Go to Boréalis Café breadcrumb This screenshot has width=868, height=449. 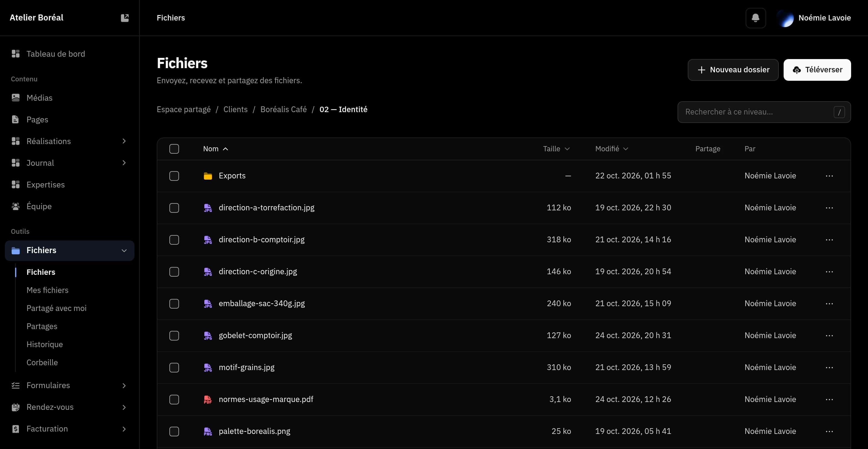click(283, 109)
